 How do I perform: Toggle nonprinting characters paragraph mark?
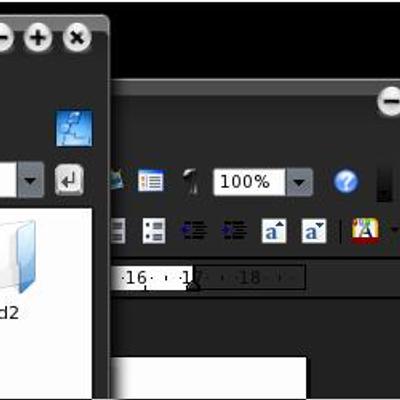pyautogui.click(x=192, y=181)
